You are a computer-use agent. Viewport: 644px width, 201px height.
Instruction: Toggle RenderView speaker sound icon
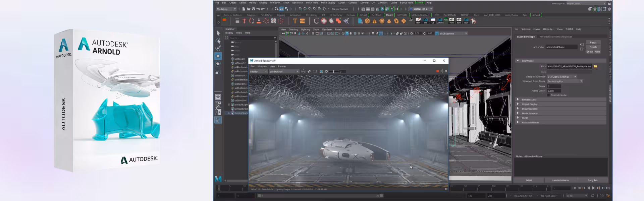442,71
